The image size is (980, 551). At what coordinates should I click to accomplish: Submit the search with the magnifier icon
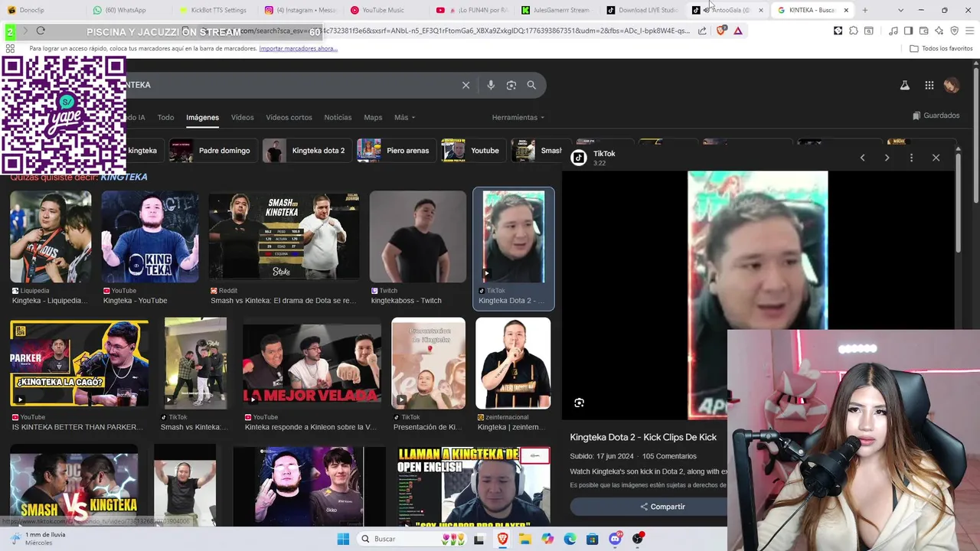pyautogui.click(x=531, y=85)
